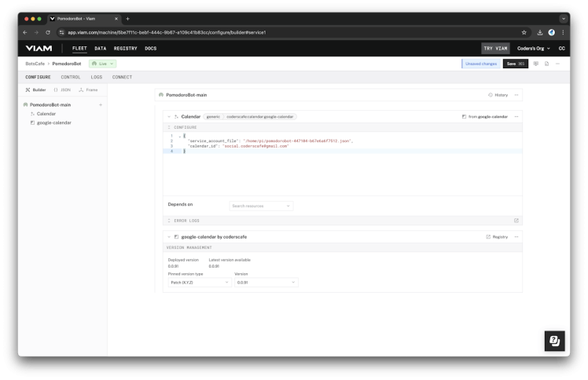The width and height of the screenshot is (588, 380).
Task: Open the Pinned version type dropdown
Action: pos(200,282)
